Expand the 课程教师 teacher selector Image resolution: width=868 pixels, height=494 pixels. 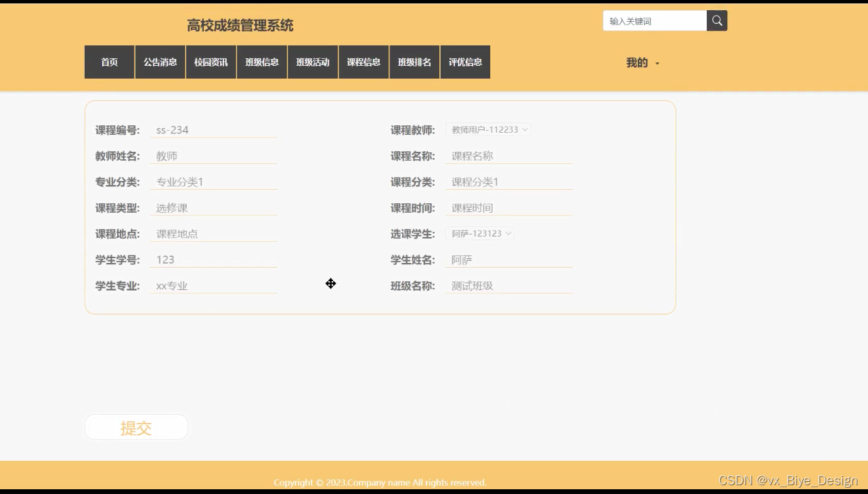pyautogui.click(x=488, y=129)
